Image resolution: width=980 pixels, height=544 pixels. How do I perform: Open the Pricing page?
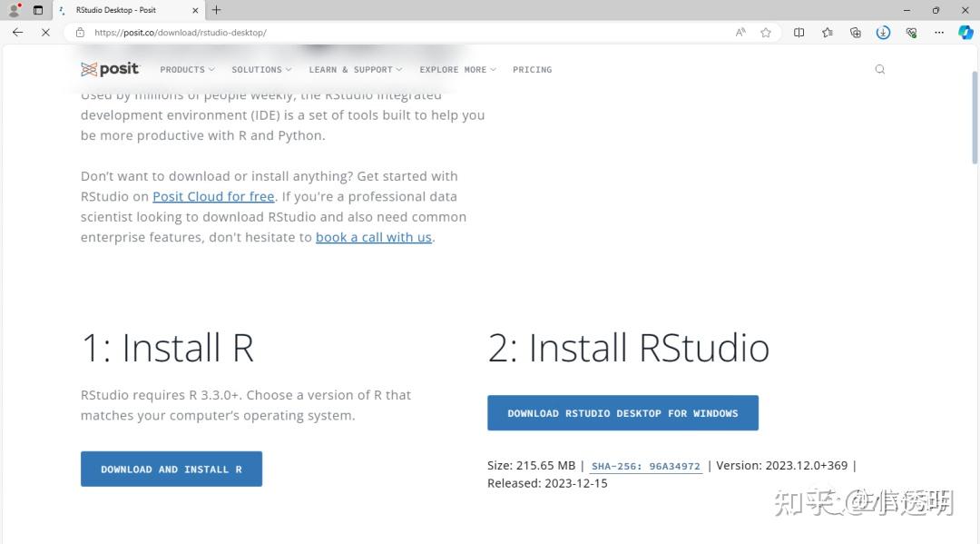(532, 69)
